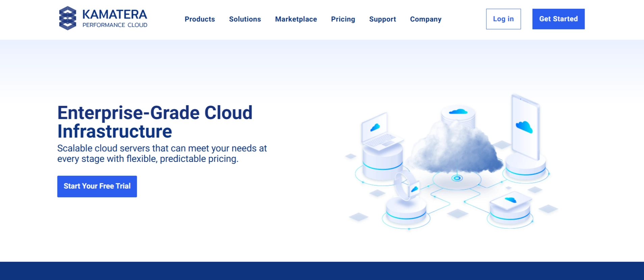Open the Support menu
644x280 pixels.
click(382, 19)
